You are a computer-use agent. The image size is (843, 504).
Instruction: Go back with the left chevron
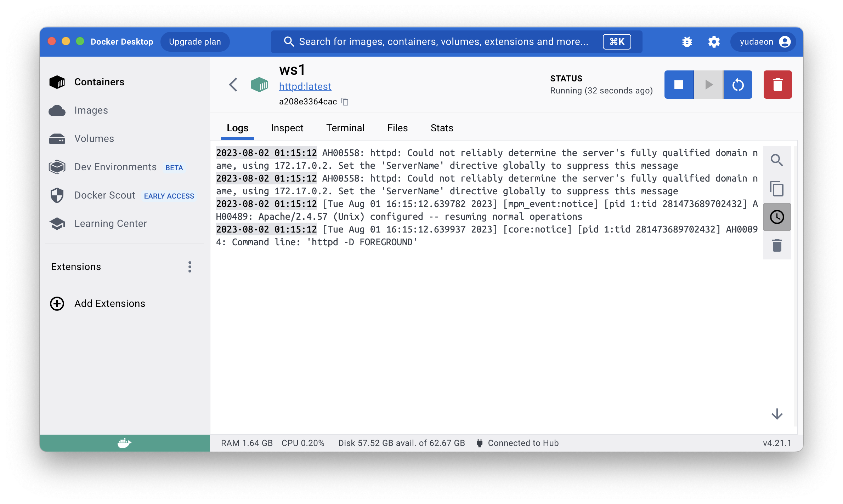point(233,85)
